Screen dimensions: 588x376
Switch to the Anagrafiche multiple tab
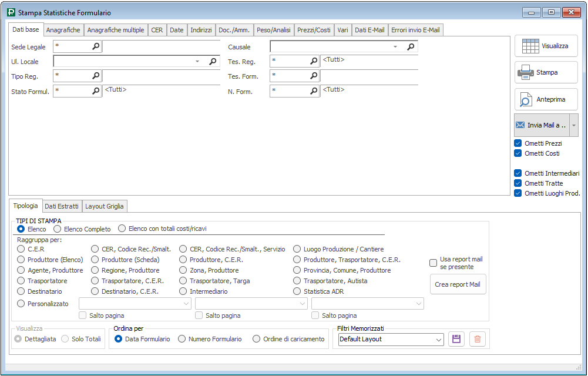coord(115,30)
